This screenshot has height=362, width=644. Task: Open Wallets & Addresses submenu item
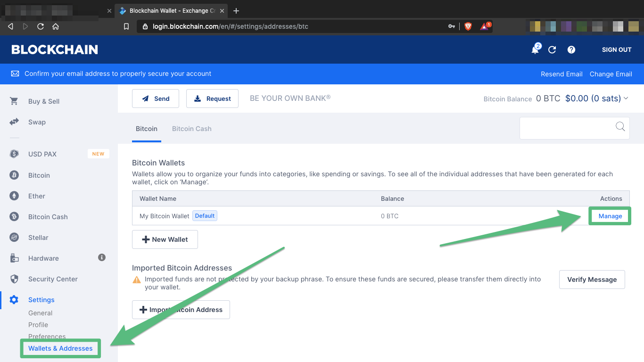[60, 348]
